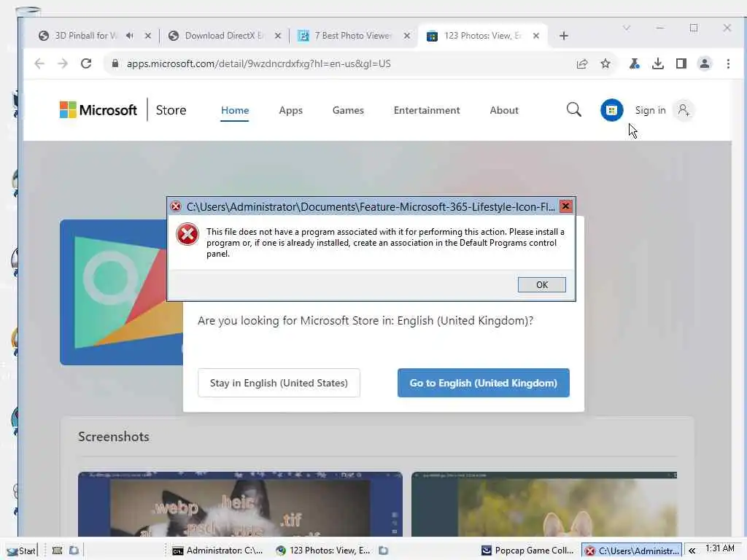Open the Games section

pyautogui.click(x=348, y=111)
